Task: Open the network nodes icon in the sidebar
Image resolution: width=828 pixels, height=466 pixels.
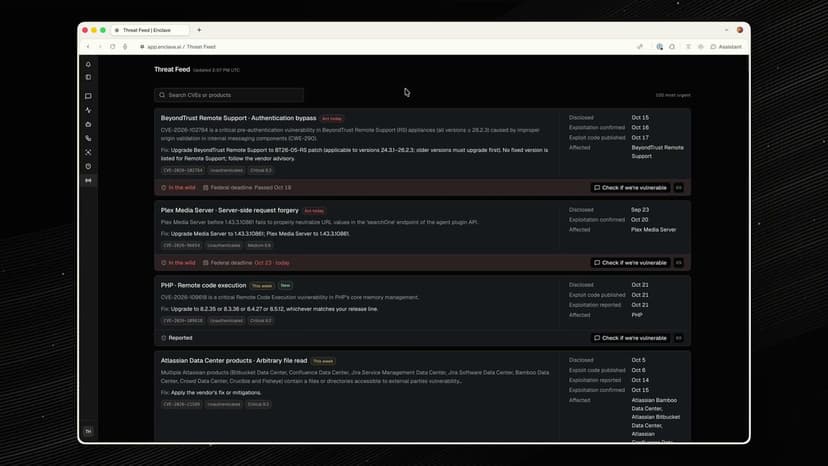Action: [88, 152]
